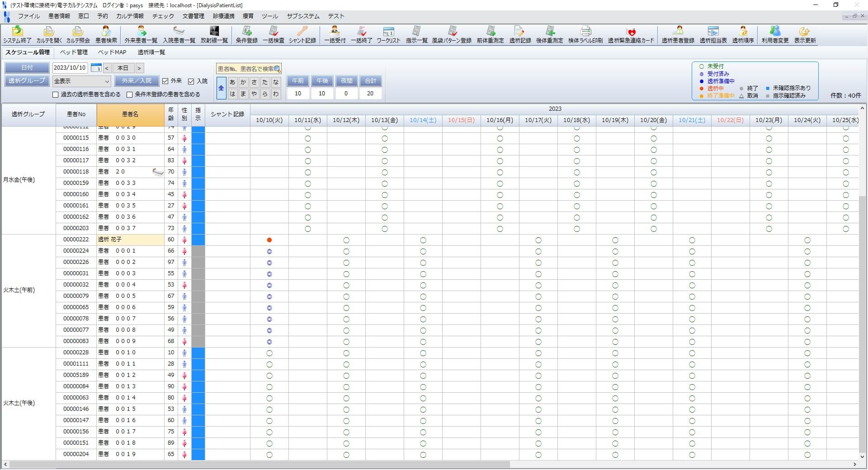The image size is (868, 470).
Task: Switch to the ベッドMAP tab
Action: pyautogui.click(x=112, y=52)
